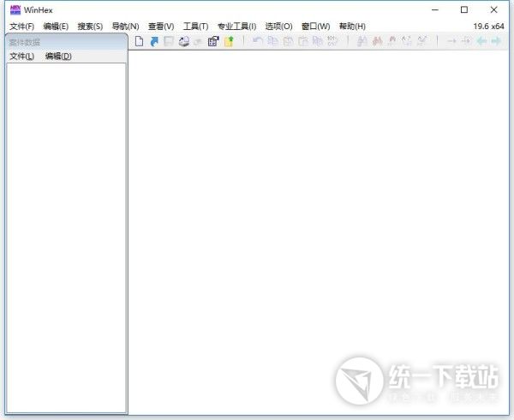Click the file Properties icon in toolbar
The height and width of the screenshot is (420, 514).
tap(213, 41)
